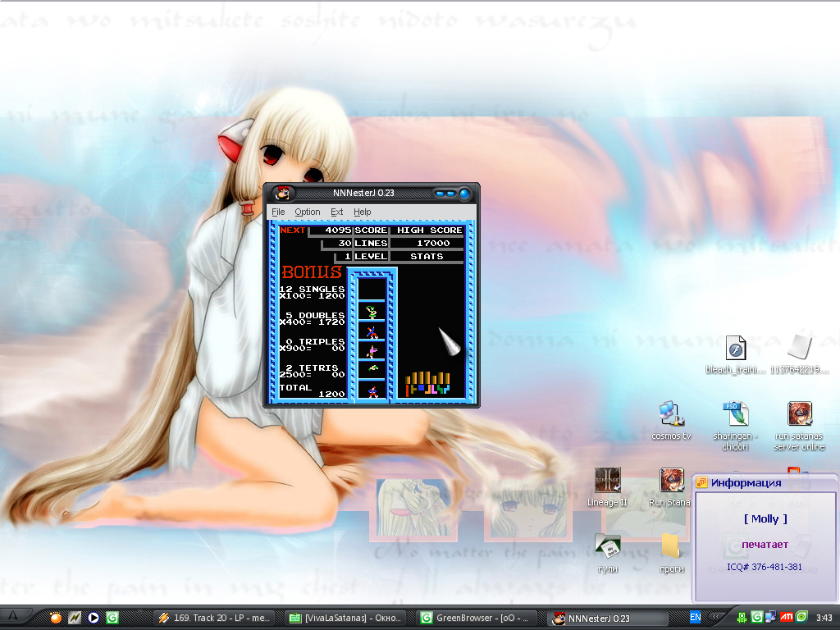The height and width of the screenshot is (630, 840).
Task: Switch to the [VivaLaSatanas] taskbar window button
Action: (x=346, y=618)
